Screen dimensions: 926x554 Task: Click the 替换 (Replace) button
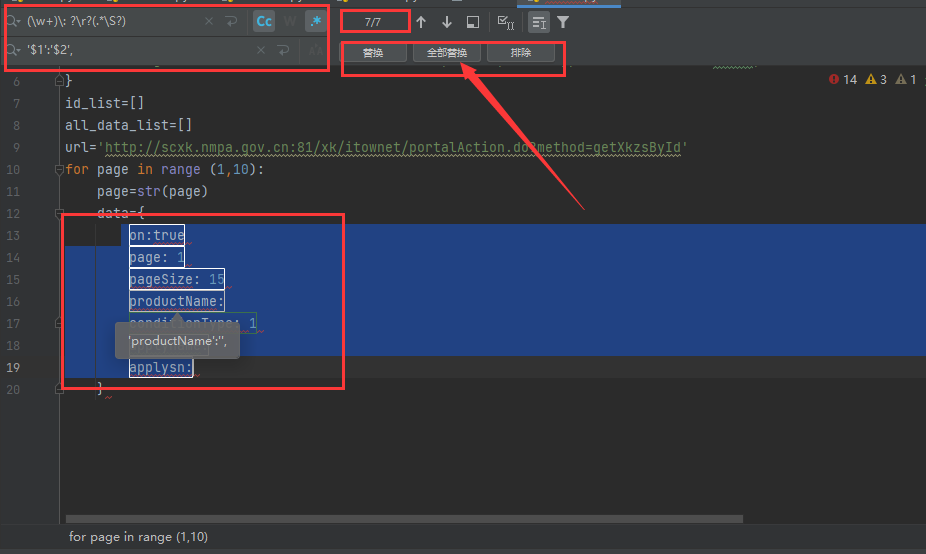[x=373, y=53]
